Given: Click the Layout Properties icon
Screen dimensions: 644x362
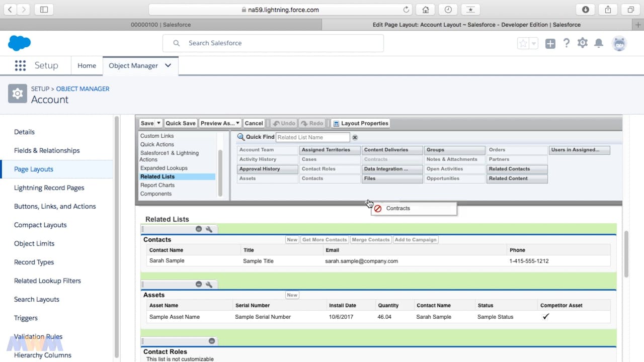Looking at the screenshot, I should point(336,123).
